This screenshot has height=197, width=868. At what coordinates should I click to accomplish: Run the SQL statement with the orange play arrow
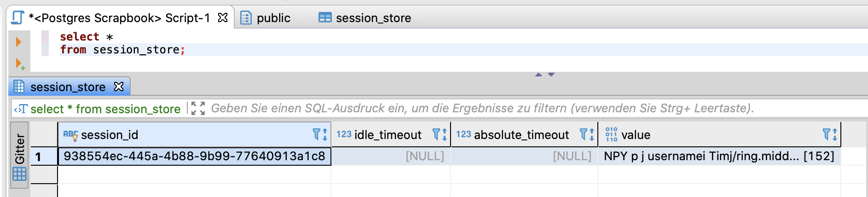(18, 42)
